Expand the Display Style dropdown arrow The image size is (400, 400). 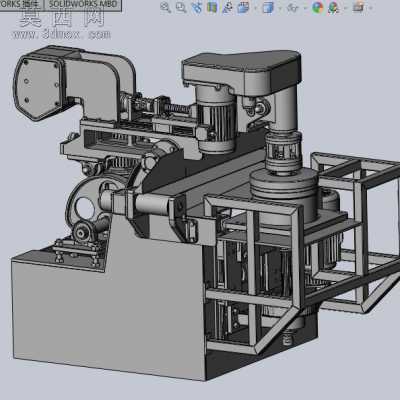tap(279, 8)
